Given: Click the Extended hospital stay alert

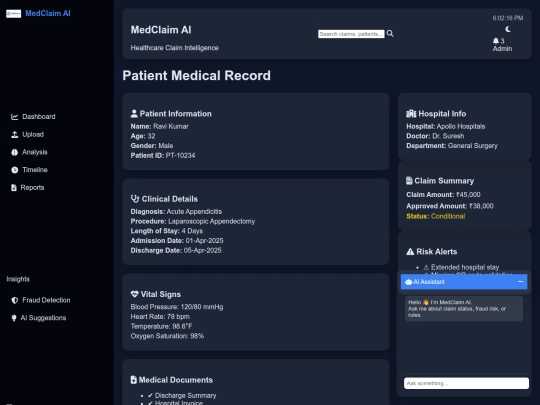Looking at the screenshot, I should 461,267.
